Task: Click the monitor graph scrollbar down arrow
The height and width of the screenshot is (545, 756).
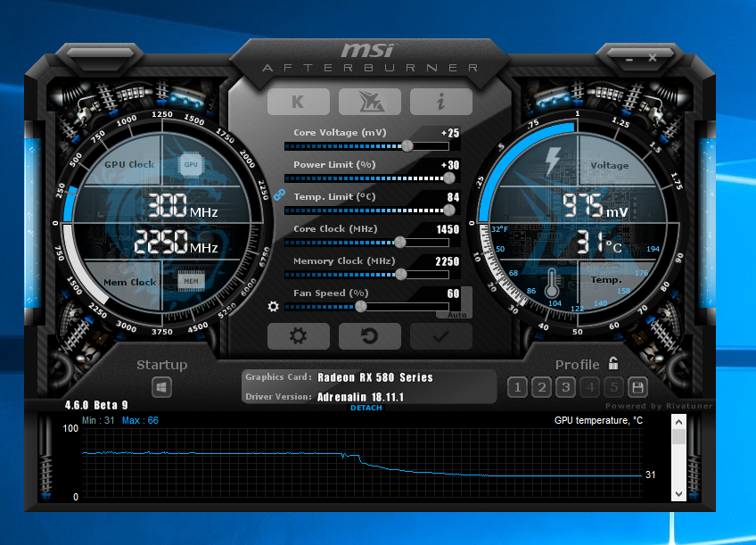Action: coord(678,494)
